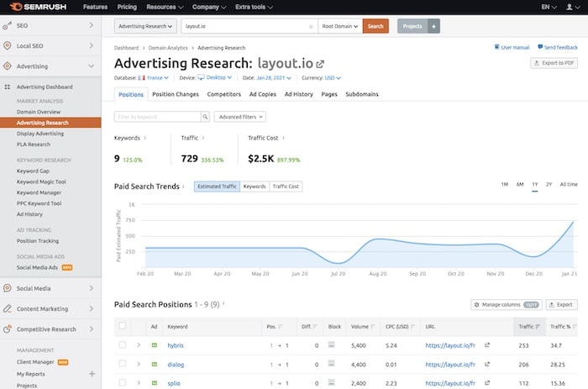Click the Content Marketing pencil icon
Image resolution: width=588 pixels, height=389 pixels.
(x=7, y=308)
